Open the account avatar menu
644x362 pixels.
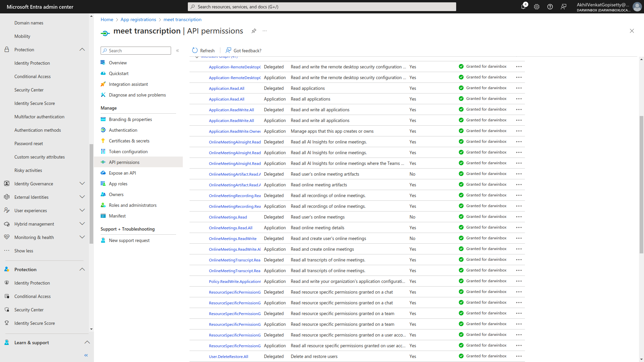[637, 7]
